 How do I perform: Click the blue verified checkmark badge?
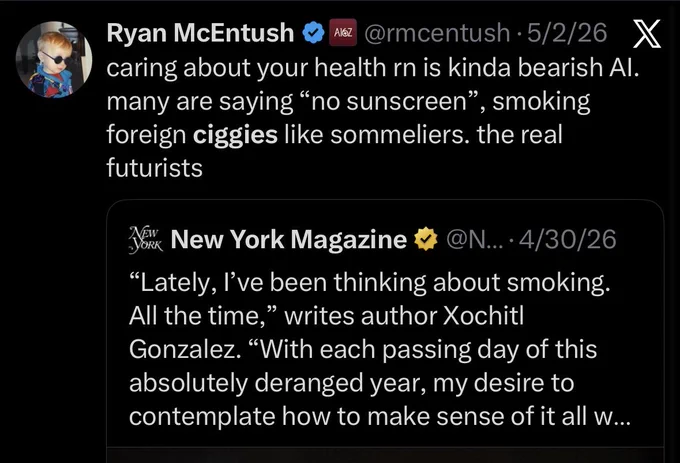[313, 33]
